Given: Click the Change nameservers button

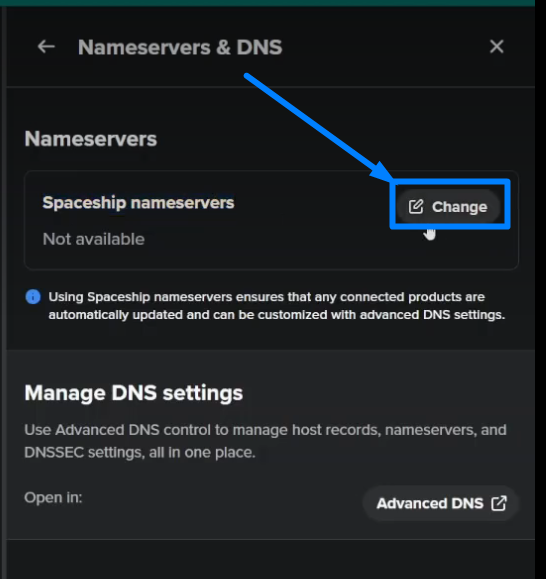Looking at the screenshot, I should (448, 207).
